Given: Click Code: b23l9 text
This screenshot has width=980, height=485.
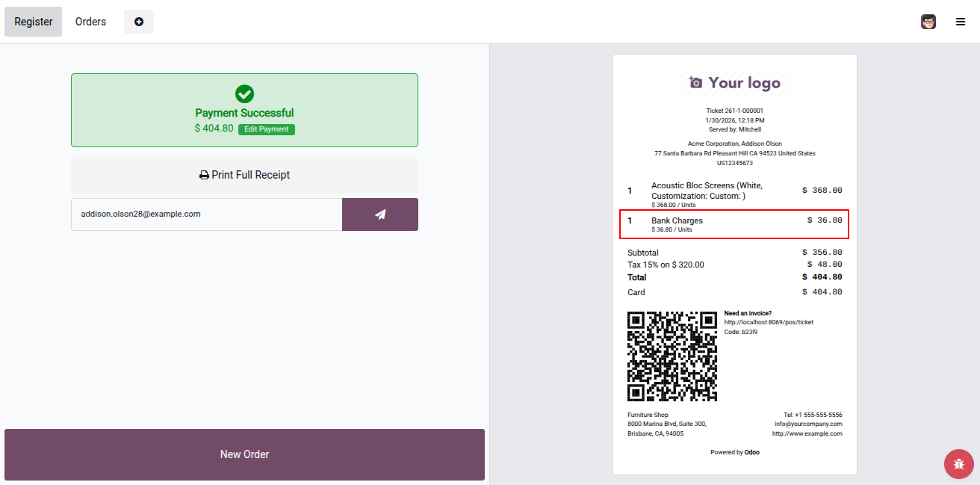Looking at the screenshot, I should (x=741, y=332).
